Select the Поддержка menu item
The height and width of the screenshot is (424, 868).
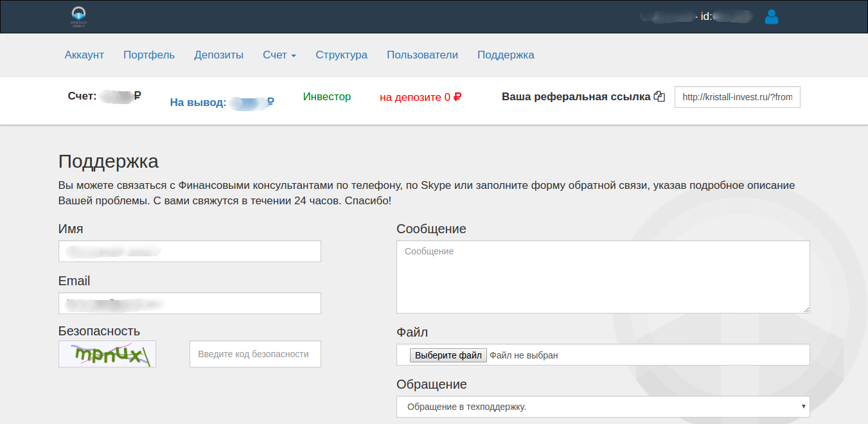pos(506,55)
